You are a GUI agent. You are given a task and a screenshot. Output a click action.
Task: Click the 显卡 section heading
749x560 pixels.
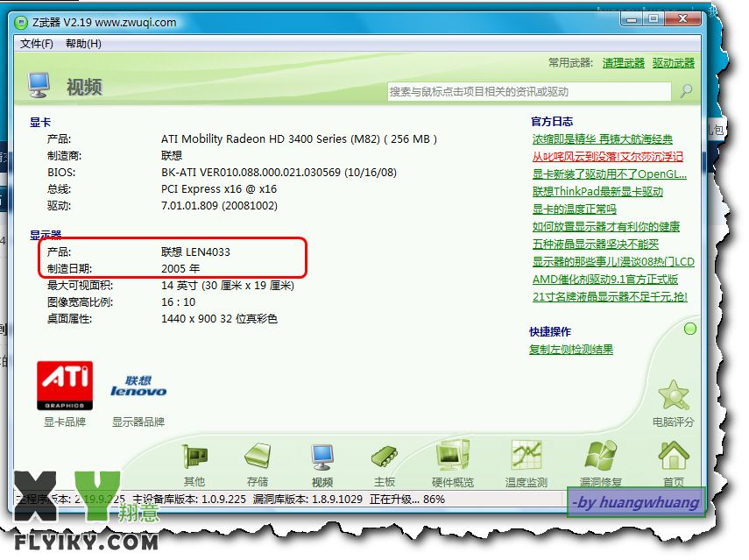40,123
